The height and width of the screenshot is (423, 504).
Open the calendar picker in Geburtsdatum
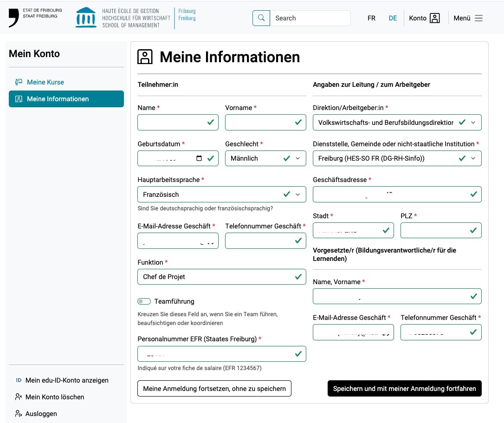pos(199,158)
